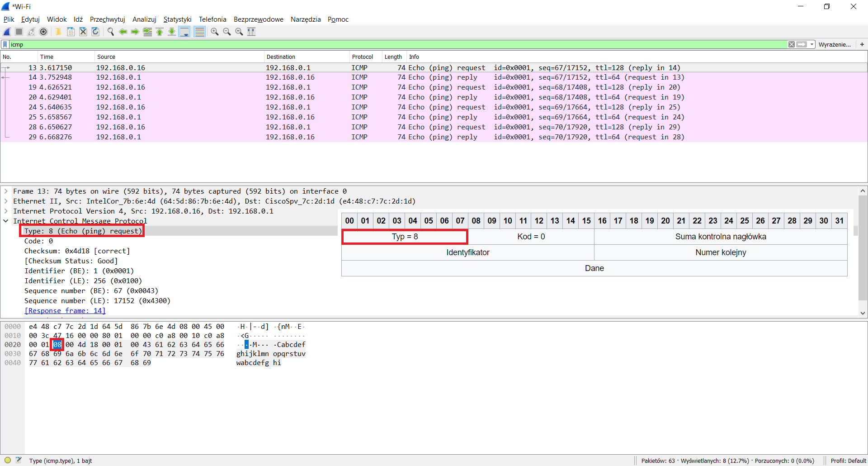868x466 pixels.
Task: Close this capture file
Action: pos(83,32)
